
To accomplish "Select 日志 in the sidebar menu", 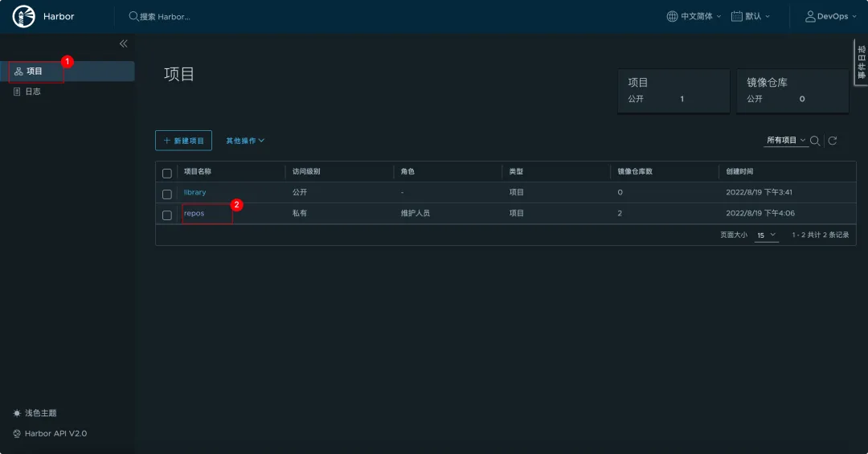I will coord(67,92).
